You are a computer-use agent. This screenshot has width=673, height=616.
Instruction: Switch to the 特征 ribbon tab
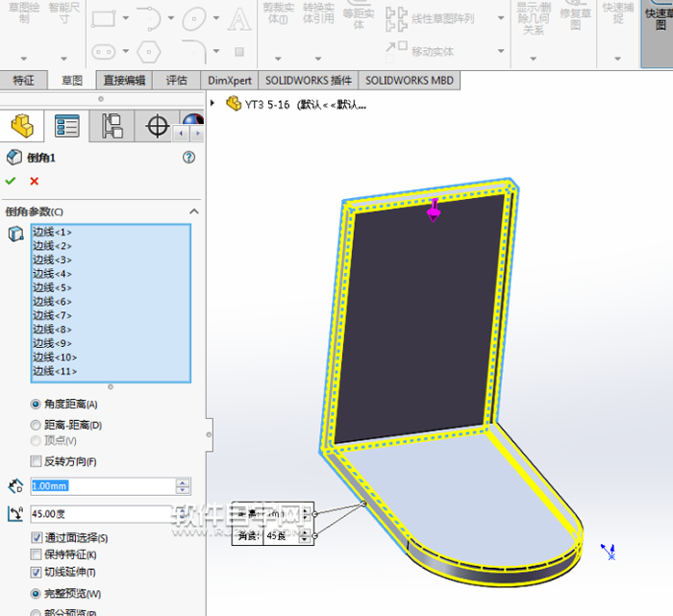click(x=23, y=81)
